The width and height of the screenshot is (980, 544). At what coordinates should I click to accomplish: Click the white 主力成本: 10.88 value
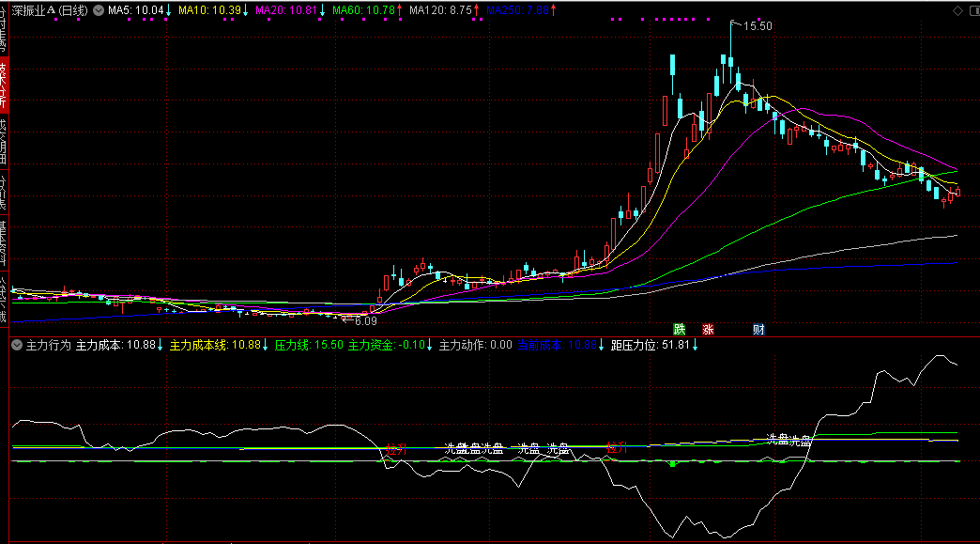115,345
